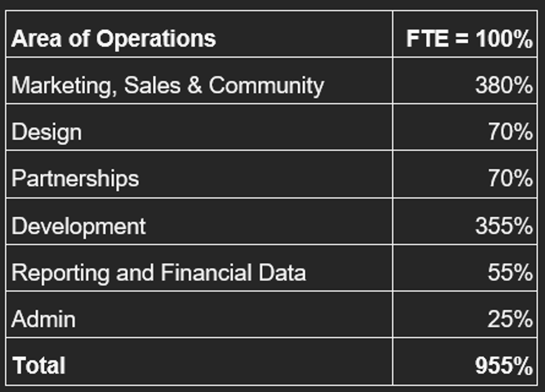Click the 380% value cell
545x392 pixels.
[x=504, y=85]
